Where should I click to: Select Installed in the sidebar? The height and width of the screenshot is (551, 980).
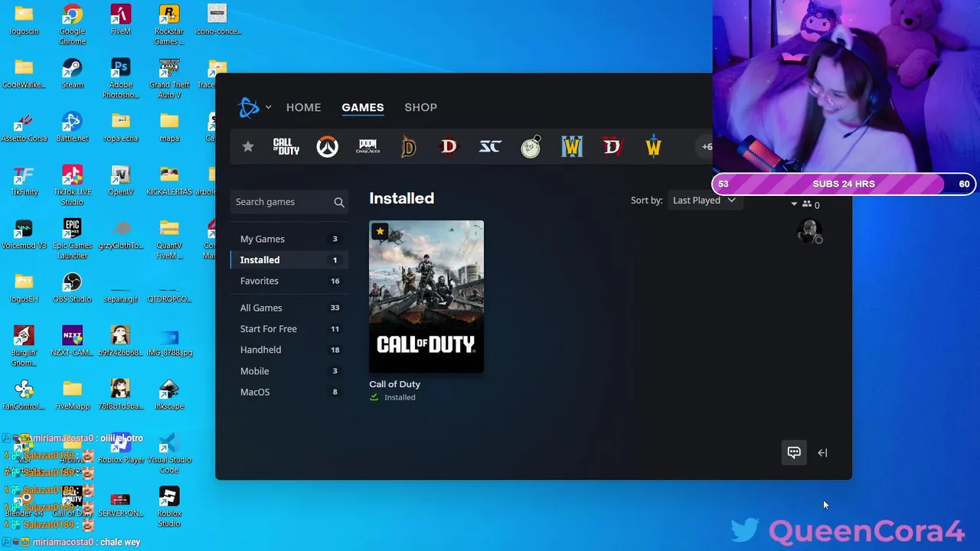[x=289, y=260]
